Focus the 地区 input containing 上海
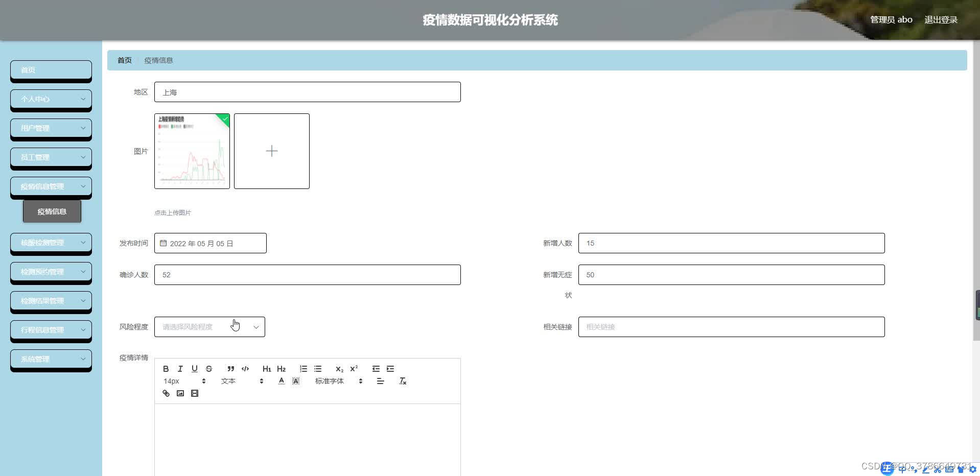The width and height of the screenshot is (980, 476). point(308,92)
